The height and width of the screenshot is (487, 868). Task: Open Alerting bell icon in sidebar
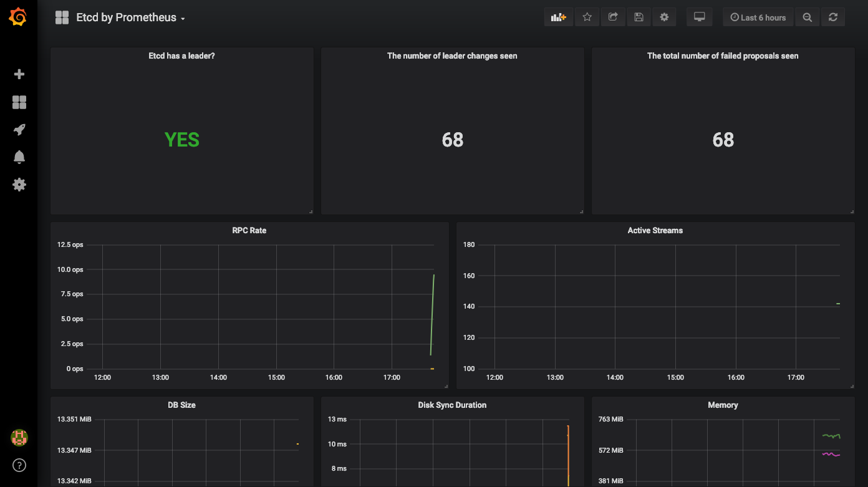pyautogui.click(x=19, y=157)
